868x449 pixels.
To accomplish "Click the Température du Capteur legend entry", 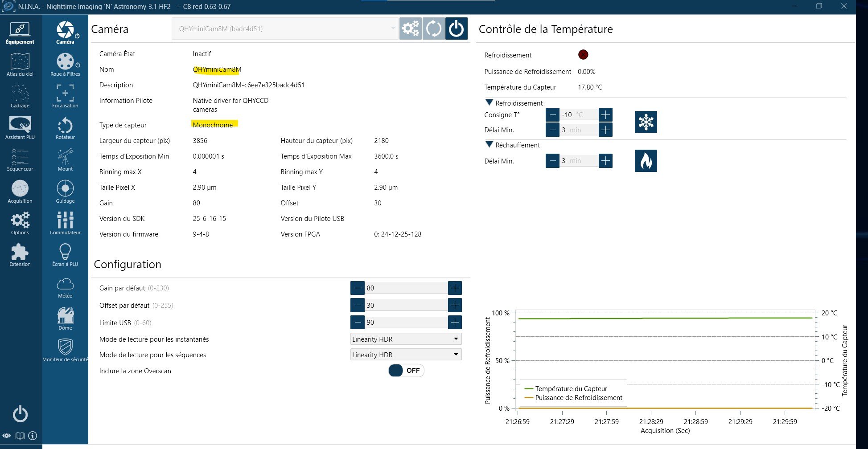I will click(566, 389).
